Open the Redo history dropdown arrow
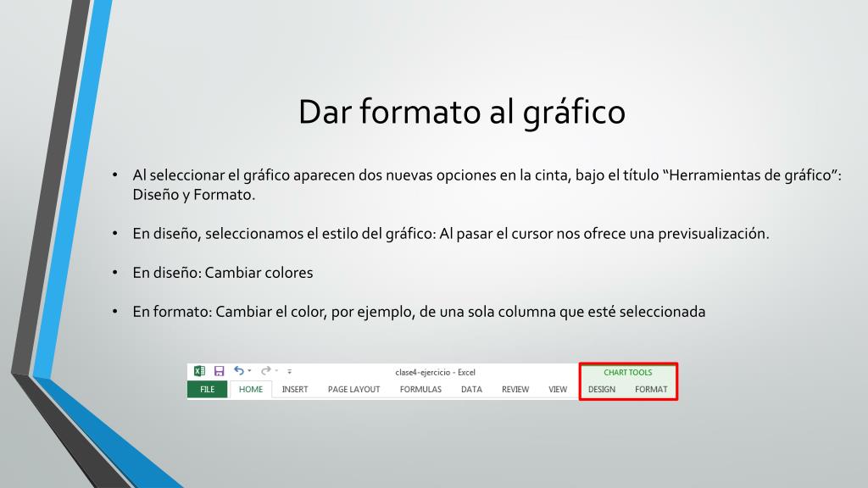This screenshot has width=868, height=488. pos(277,371)
